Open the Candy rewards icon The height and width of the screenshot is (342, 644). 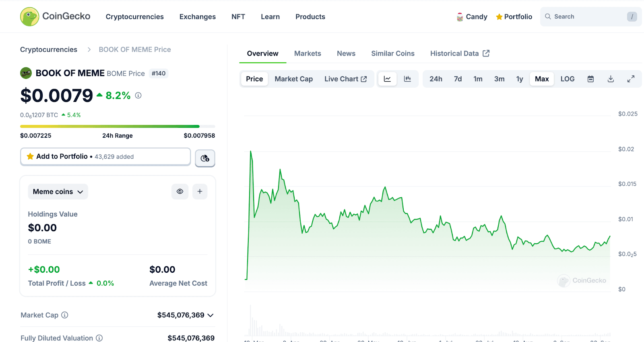(460, 17)
